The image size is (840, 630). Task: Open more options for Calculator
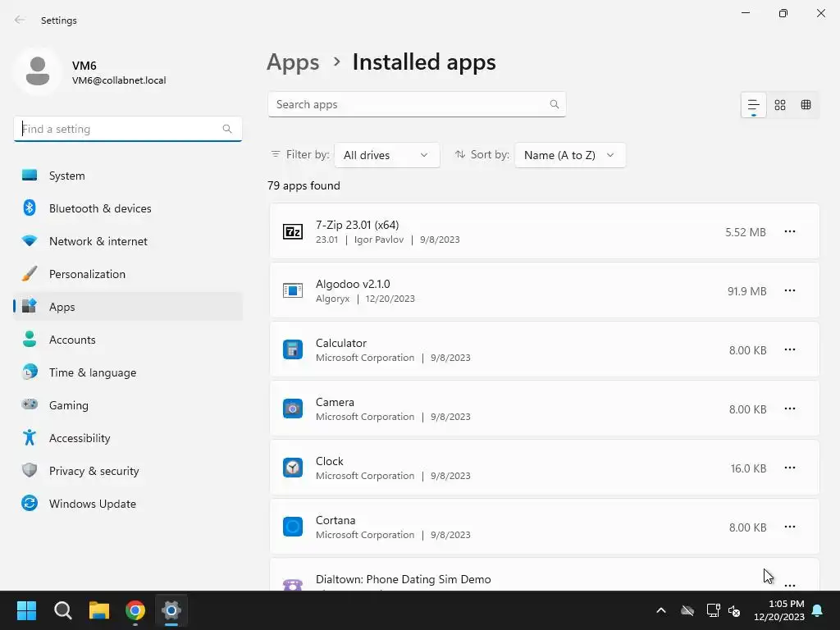click(x=790, y=349)
